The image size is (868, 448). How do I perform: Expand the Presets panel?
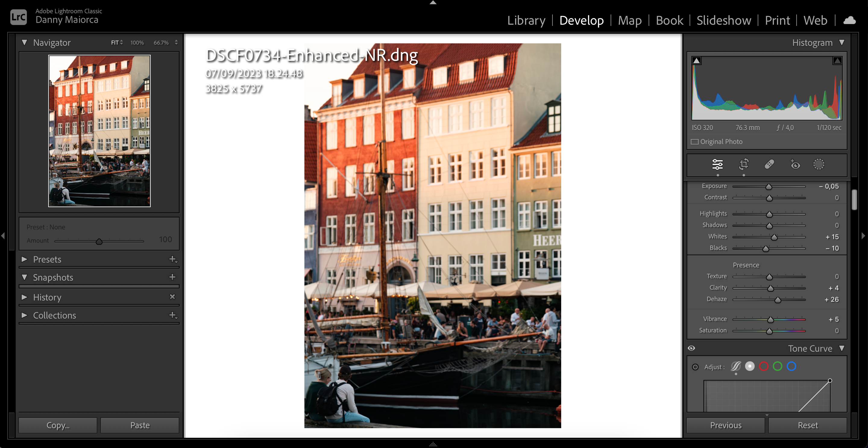24,259
